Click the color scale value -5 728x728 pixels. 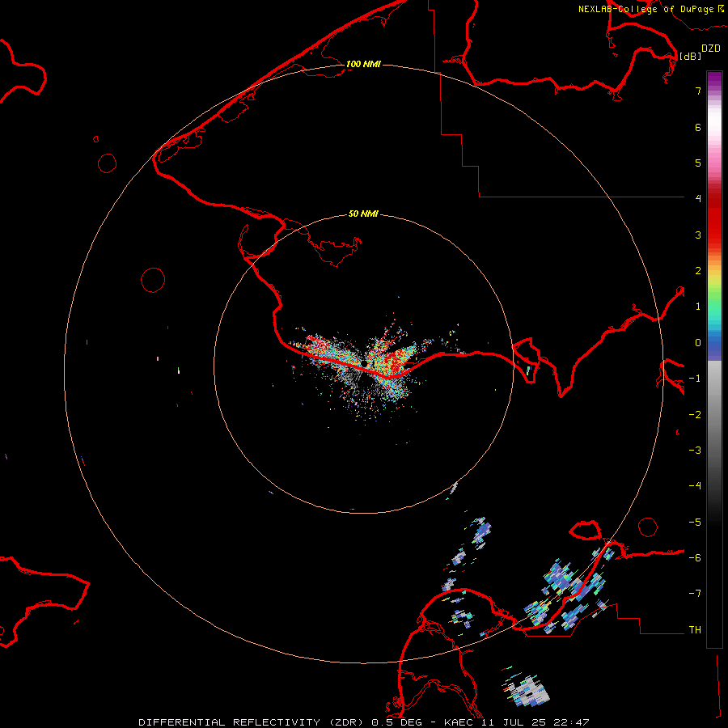point(695,523)
